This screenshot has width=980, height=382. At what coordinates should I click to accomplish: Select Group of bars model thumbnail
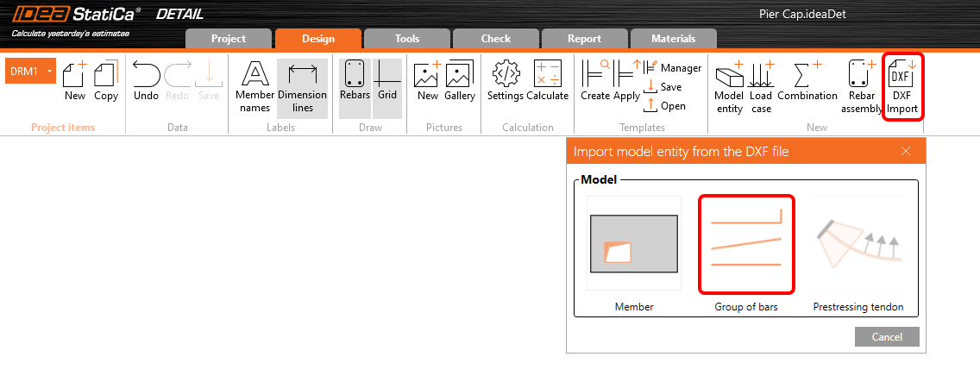746,244
